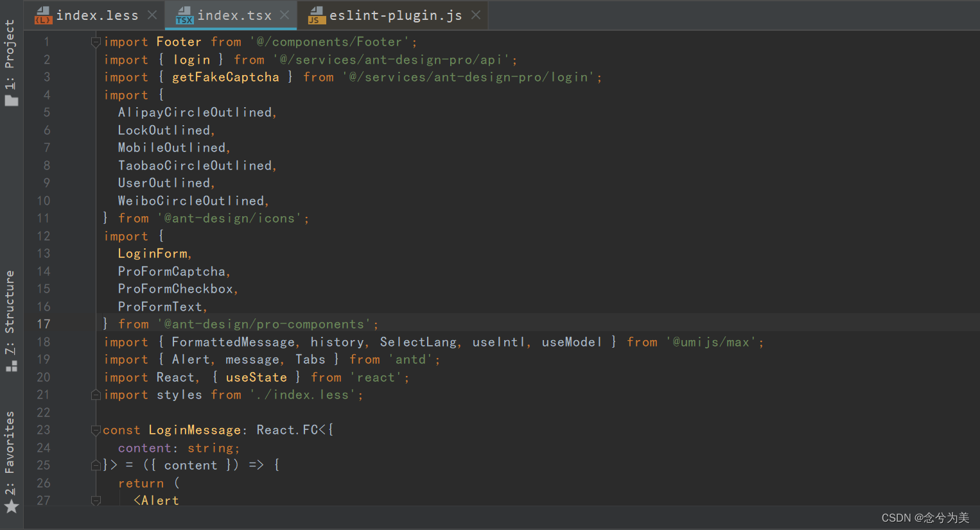Click 'useIntl' on line 18
The height and width of the screenshot is (530, 980).
(x=499, y=342)
